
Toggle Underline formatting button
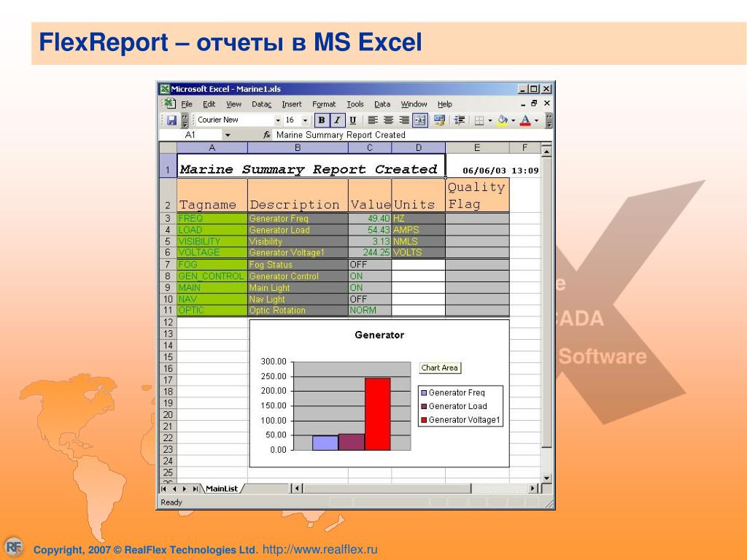tap(352, 120)
